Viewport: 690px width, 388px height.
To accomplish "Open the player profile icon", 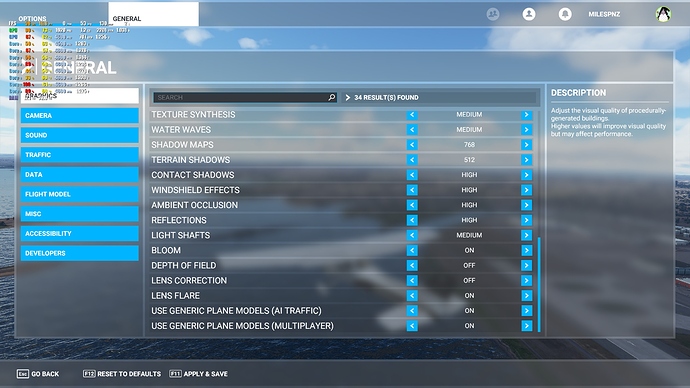I will pos(529,14).
